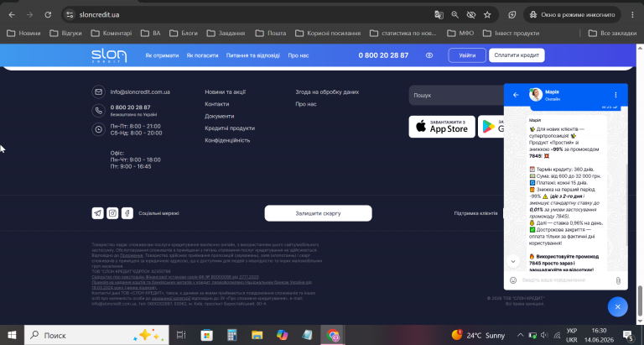Open the Завдання bookmarks folder
The image size is (644, 345).
[226, 34]
